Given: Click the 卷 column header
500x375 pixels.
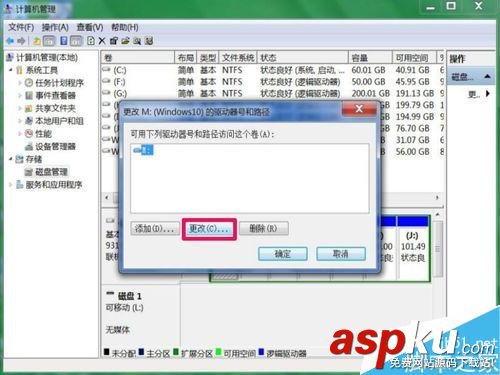Looking at the screenshot, I should click(x=138, y=58).
